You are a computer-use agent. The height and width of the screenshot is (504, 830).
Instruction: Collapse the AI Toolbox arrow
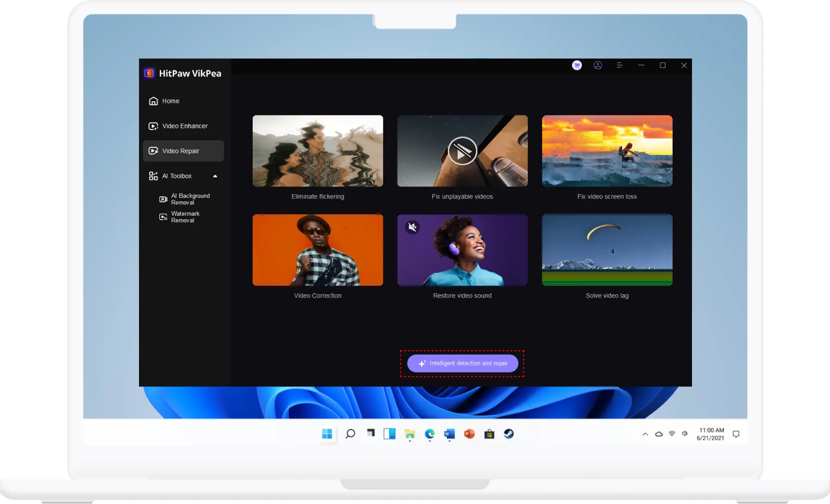(215, 176)
